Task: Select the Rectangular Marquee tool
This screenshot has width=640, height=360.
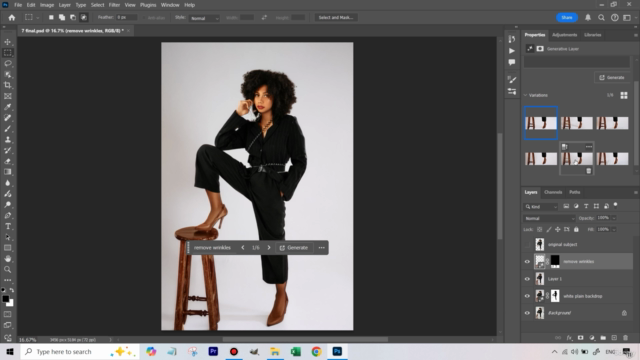Action: pos(8,53)
